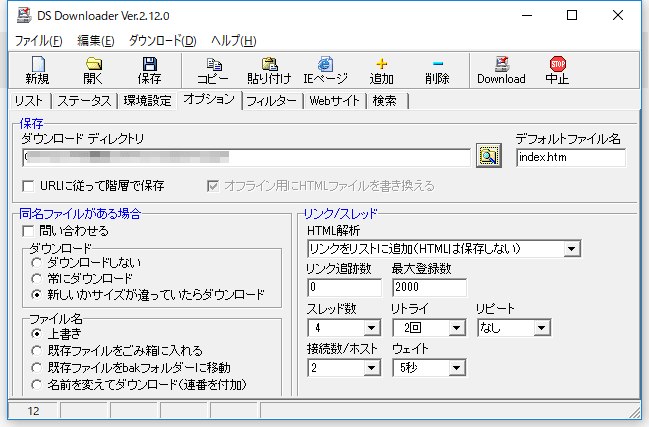Open the HTML解析 dropdown list
This screenshot has width=649, height=427.
tap(572, 249)
